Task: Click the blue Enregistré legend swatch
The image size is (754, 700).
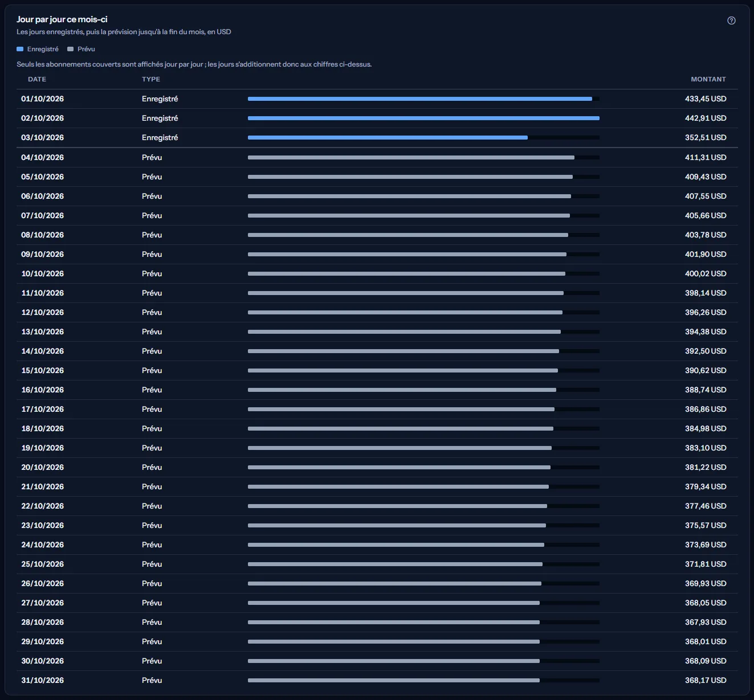Action: (x=20, y=49)
